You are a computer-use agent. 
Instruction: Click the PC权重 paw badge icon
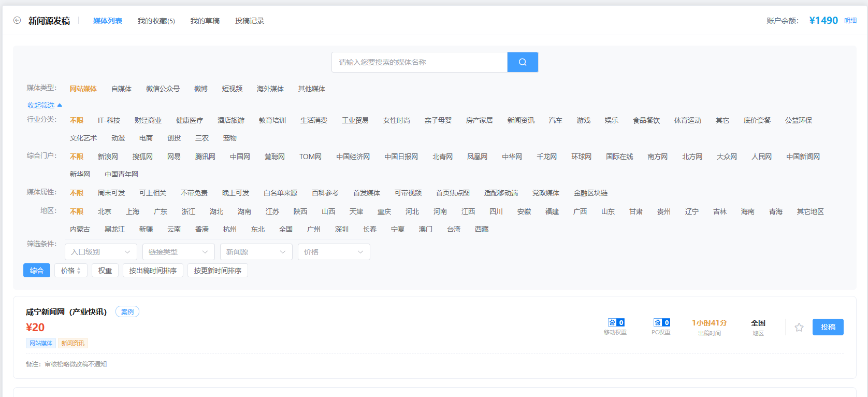pos(661,322)
